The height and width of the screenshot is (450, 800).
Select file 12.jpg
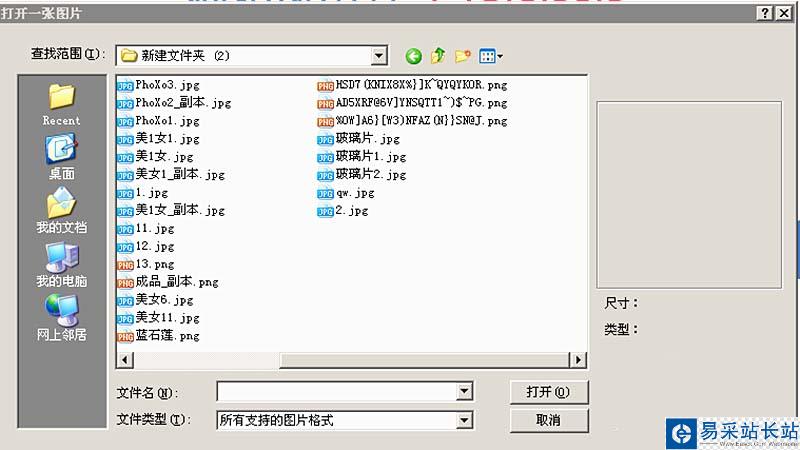point(145,246)
